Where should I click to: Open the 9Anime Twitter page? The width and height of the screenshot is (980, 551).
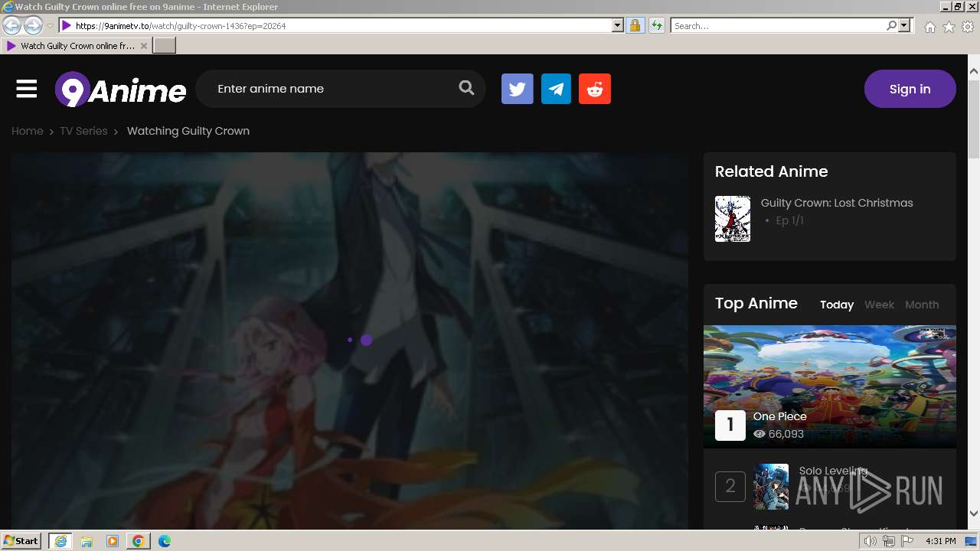pos(518,89)
